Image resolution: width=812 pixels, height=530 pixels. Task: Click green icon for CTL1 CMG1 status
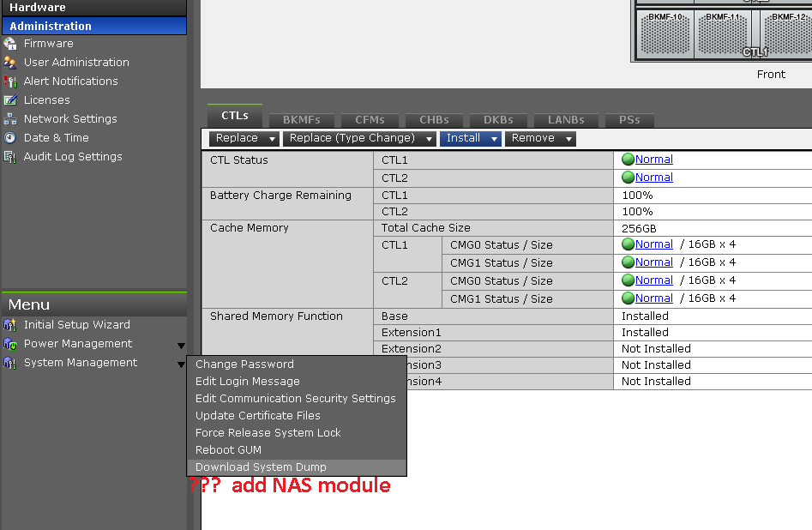pos(628,262)
